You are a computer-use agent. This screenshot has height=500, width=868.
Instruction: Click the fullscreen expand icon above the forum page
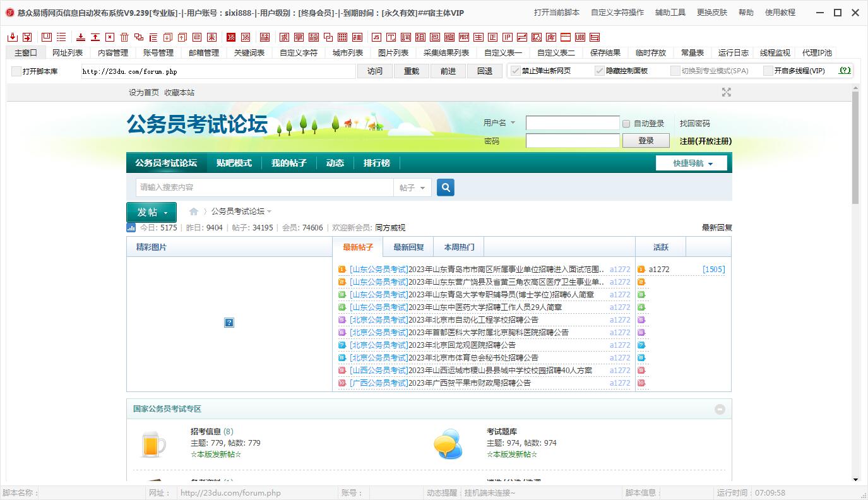point(727,92)
